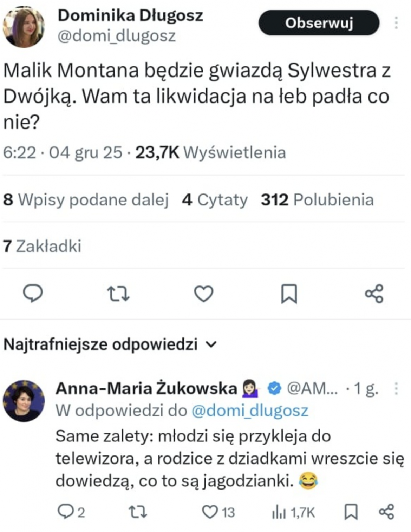Image resolution: width=411 pixels, height=532 pixels.
Task: Open more options on main tweet
Action: pos(396,23)
